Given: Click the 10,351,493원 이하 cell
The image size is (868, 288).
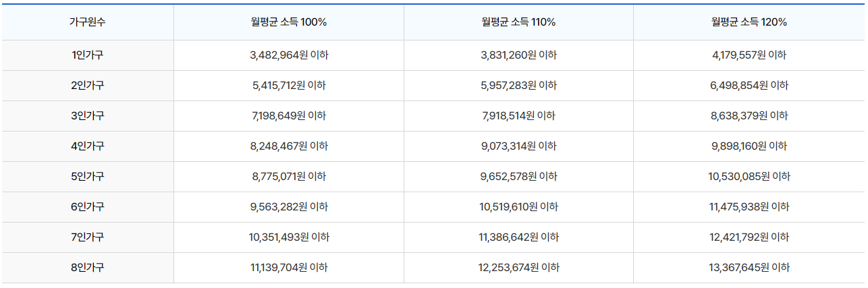Looking at the screenshot, I should [x=289, y=237].
